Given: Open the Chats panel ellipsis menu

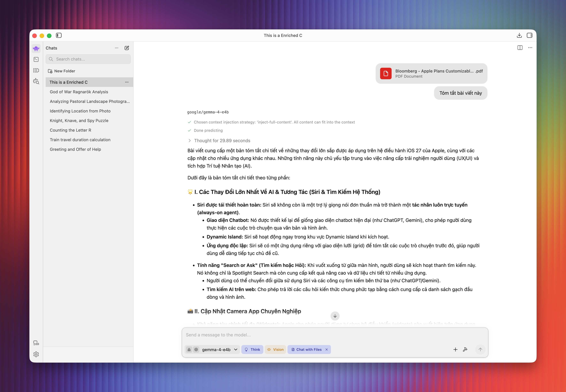Looking at the screenshot, I should [x=117, y=48].
